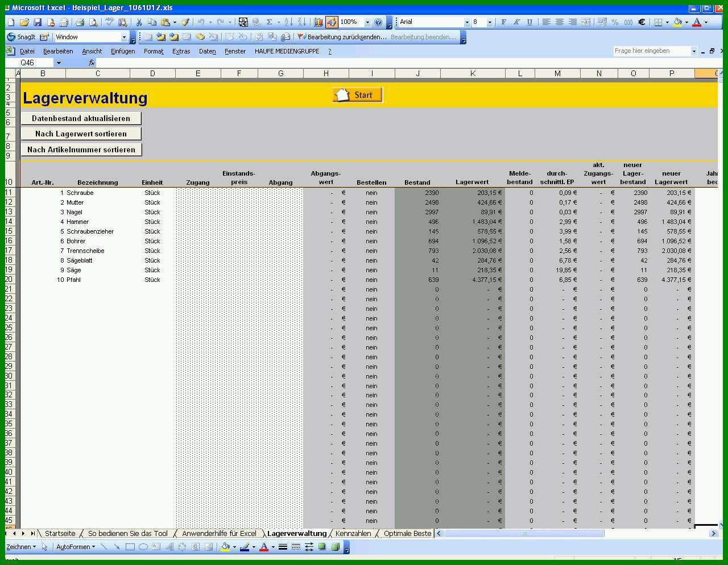This screenshot has width=728, height=565.
Task: Open the Zeichnen drawing menu dropdown
Action: point(21,547)
